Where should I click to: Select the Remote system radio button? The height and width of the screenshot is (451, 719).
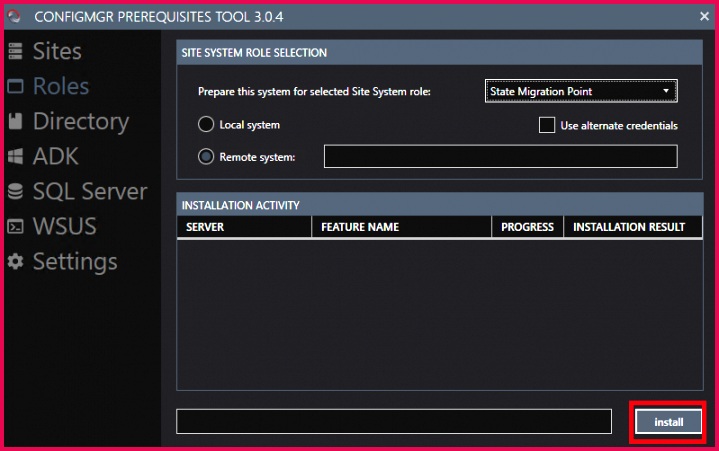point(206,157)
